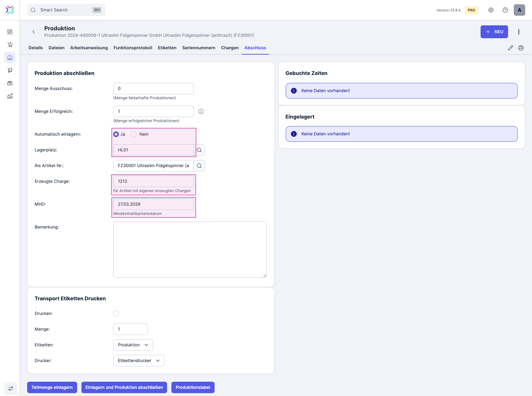532x396 pixels.
Task: Click the Teilmenge einlagern button
Action: pyautogui.click(x=52, y=387)
